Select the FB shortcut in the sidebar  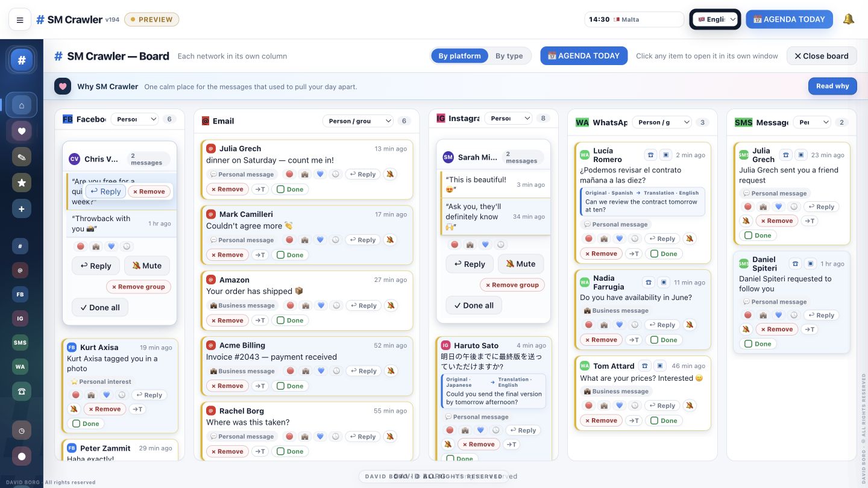coord(20,295)
